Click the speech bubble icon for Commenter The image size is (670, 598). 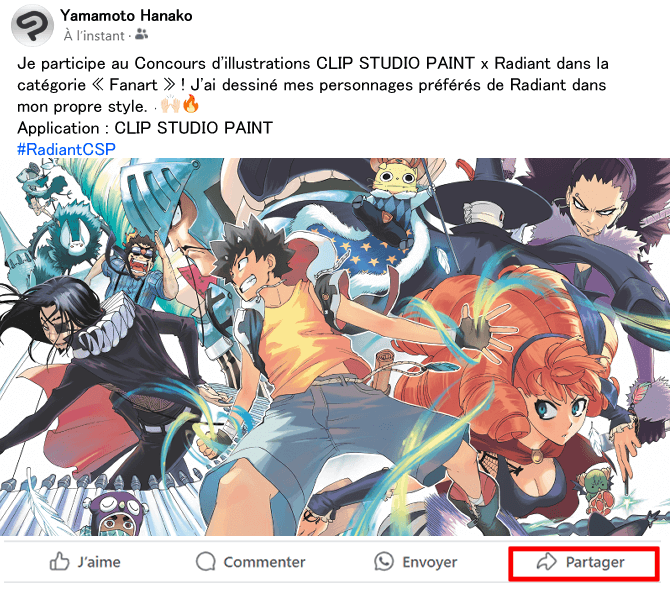[206, 562]
